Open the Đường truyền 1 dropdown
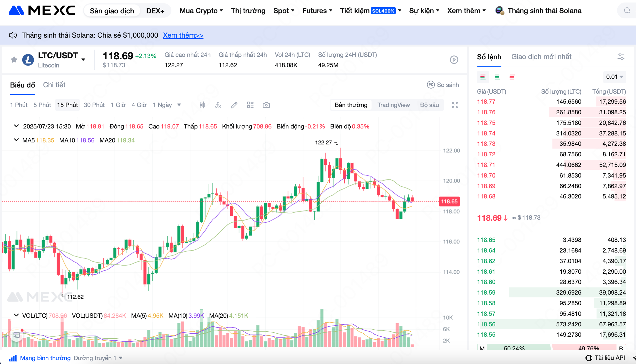 pyautogui.click(x=98, y=358)
